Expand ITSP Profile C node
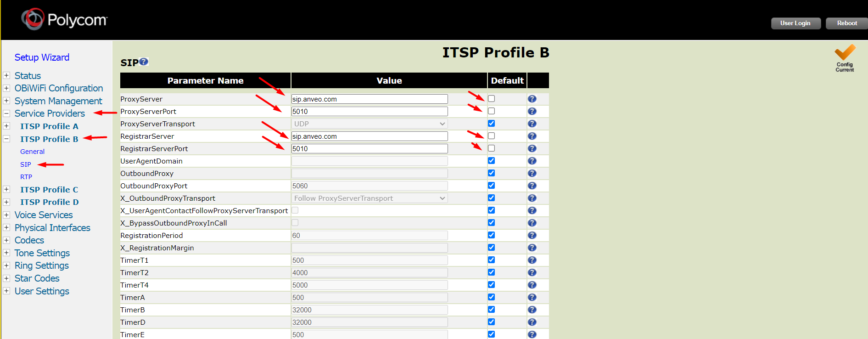This screenshot has width=868, height=339. tap(6, 189)
